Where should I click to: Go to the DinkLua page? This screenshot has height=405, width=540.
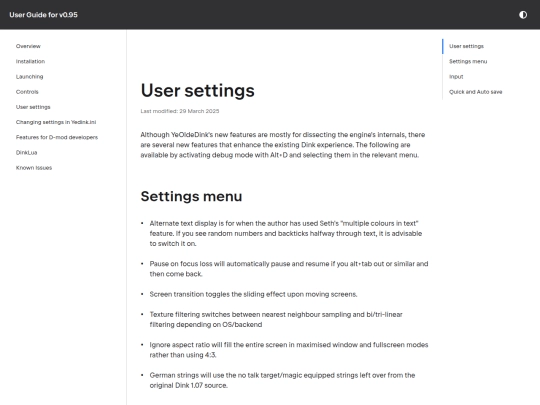[x=27, y=152]
